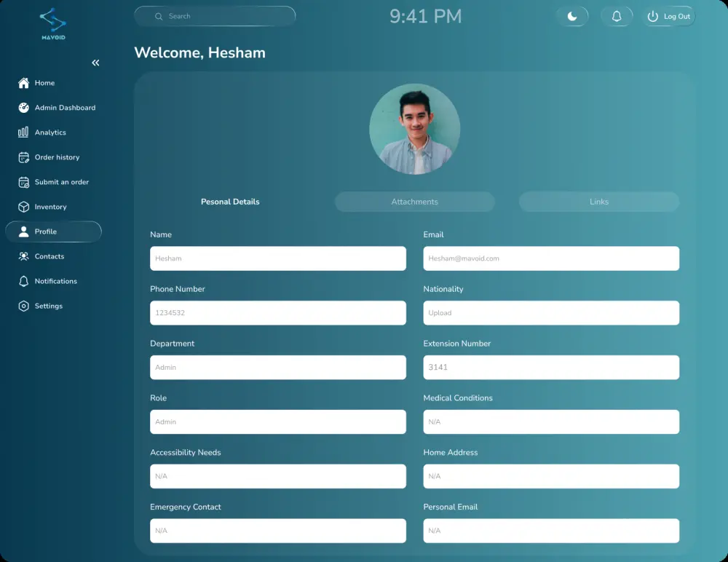728x562 pixels.
Task: Switch to the Links tab
Action: point(598,202)
